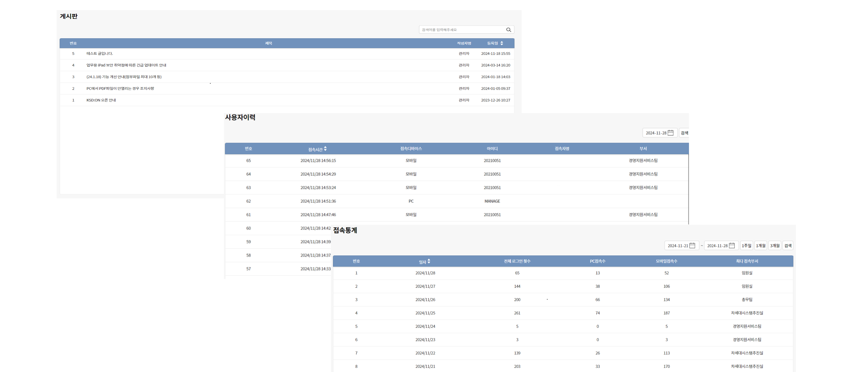Image resolution: width=868 pixels, height=372 pixels.
Task: Open PC에서 PDF파일이 안열리는 경우 조치사항 post
Action: (x=120, y=88)
